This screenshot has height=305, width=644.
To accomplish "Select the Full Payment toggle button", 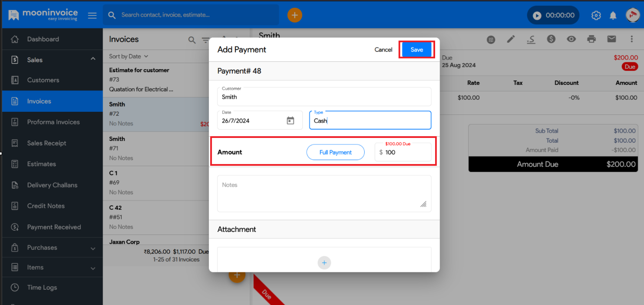I will coord(335,152).
